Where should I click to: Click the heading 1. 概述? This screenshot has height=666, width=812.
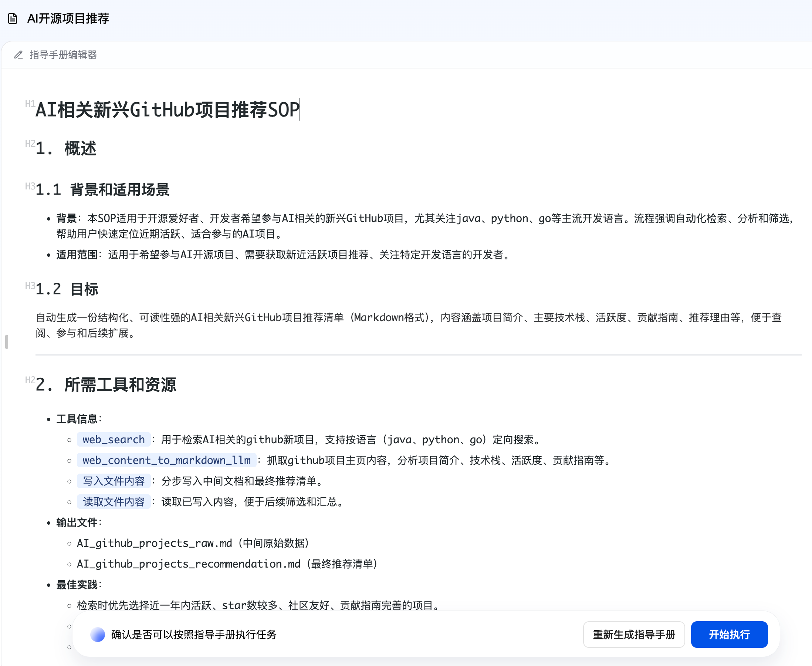click(66, 148)
